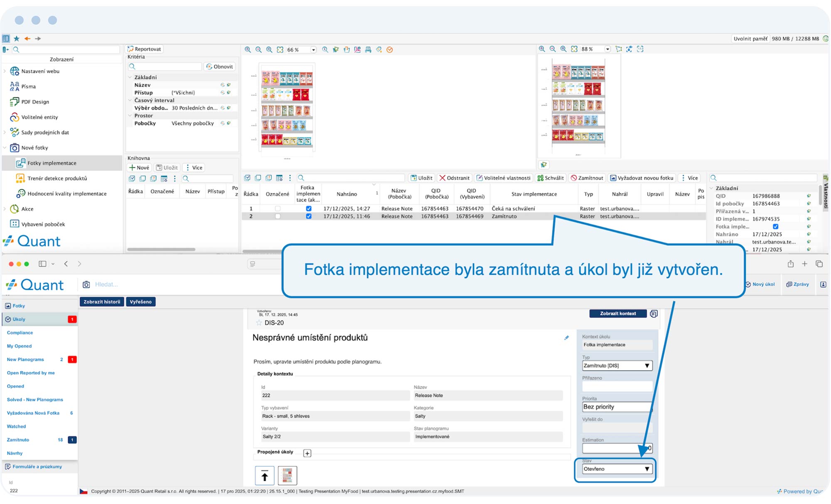Viewport: 831px width, 504px height.
Task: Select Trenér detekce produktů
Action: (x=57, y=179)
